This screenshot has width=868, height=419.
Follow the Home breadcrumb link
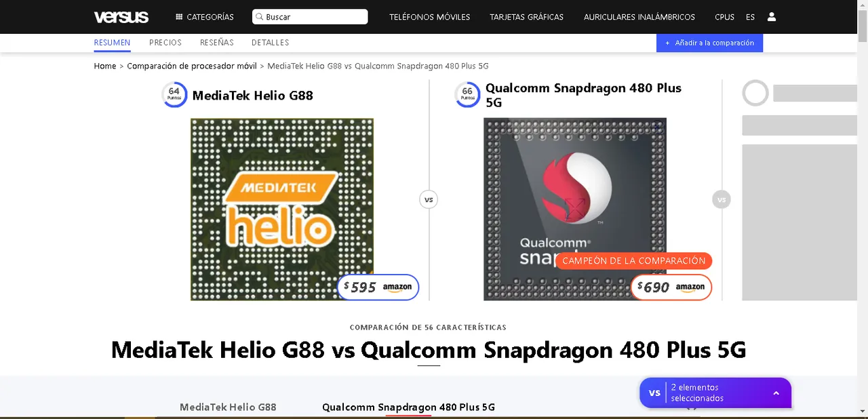coord(105,66)
